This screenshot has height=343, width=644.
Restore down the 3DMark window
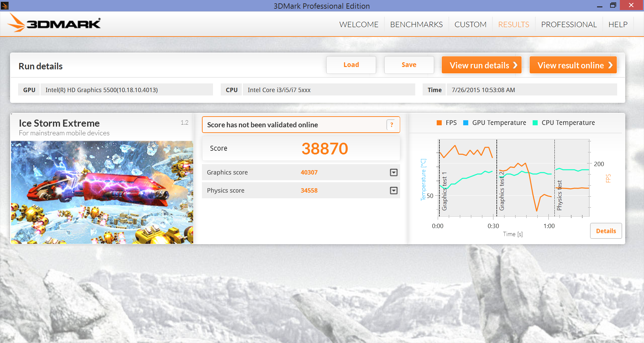point(613,5)
